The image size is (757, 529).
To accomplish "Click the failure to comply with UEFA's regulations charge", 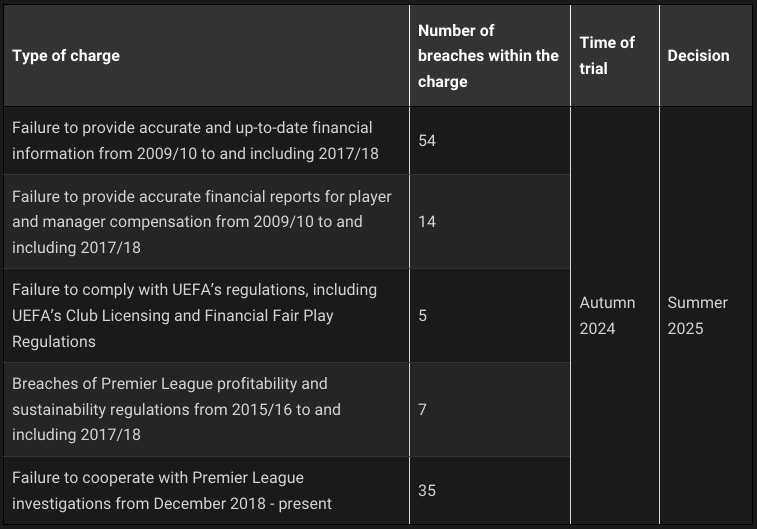I will (x=194, y=315).
